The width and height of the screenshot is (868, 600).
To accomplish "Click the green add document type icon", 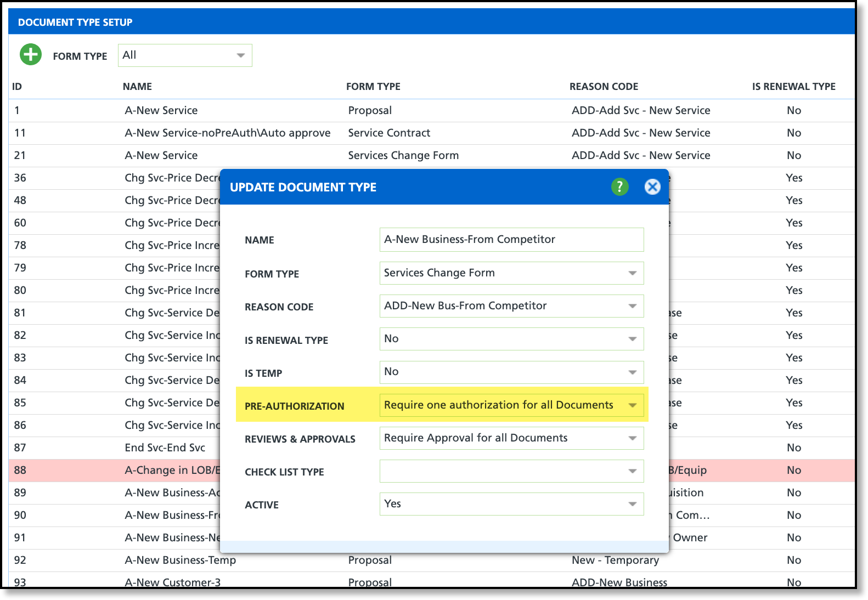I will 31,55.
